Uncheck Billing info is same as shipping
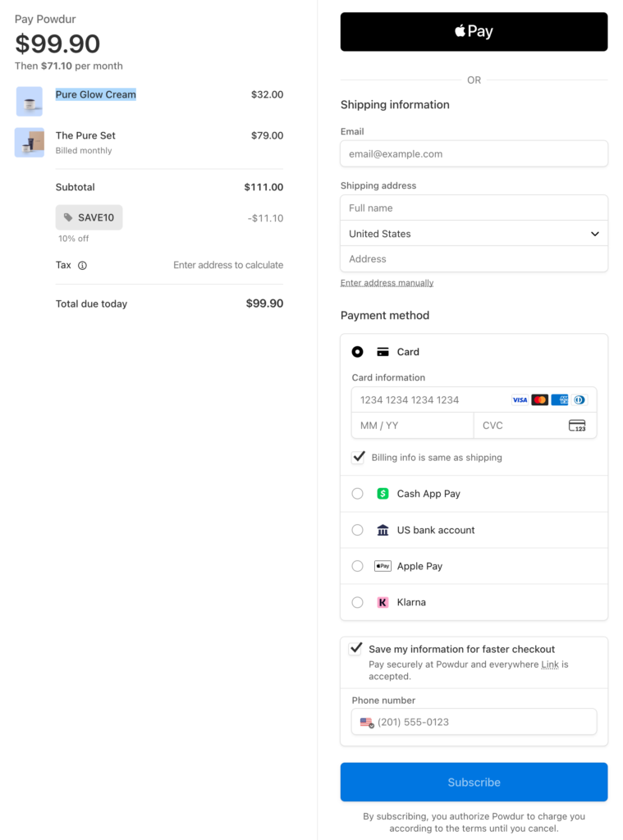 click(358, 458)
